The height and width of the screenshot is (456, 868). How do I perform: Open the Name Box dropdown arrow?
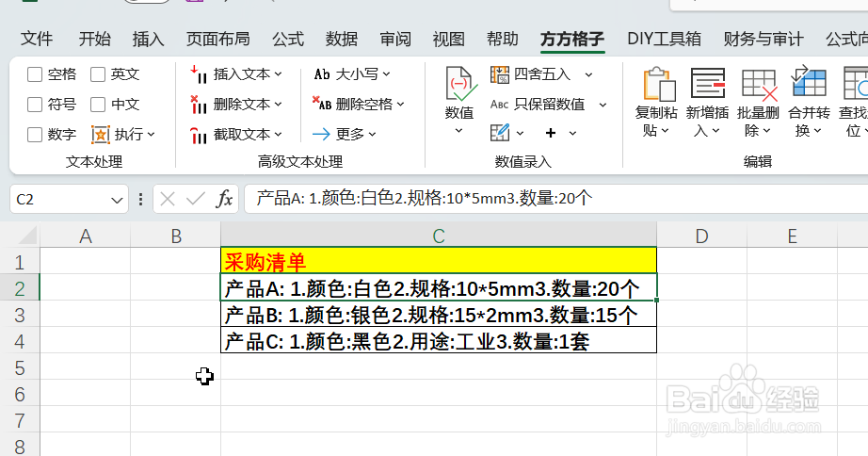click(x=117, y=200)
